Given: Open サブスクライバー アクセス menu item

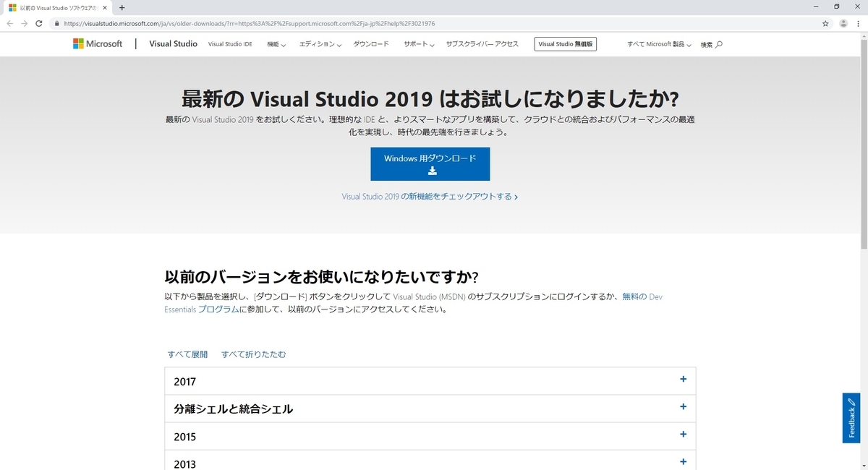Looking at the screenshot, I should tap(482, 44).
